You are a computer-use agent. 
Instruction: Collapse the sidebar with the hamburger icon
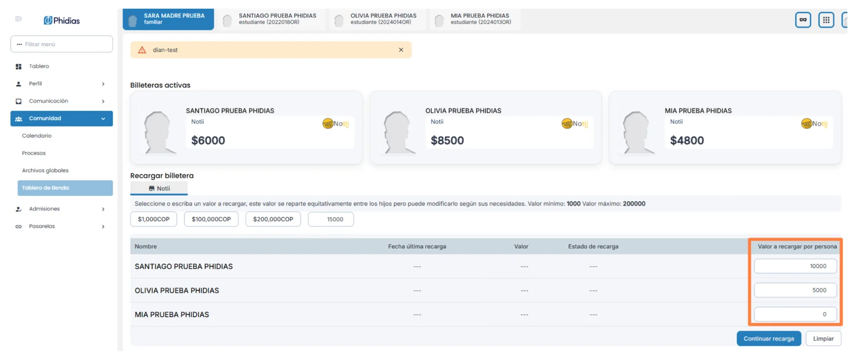[18, 19]
